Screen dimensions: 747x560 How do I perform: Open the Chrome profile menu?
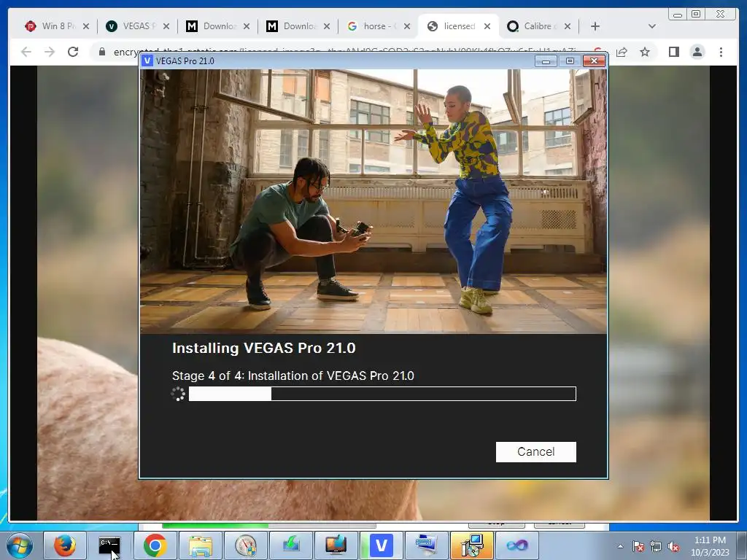click(x=697, y=52)
